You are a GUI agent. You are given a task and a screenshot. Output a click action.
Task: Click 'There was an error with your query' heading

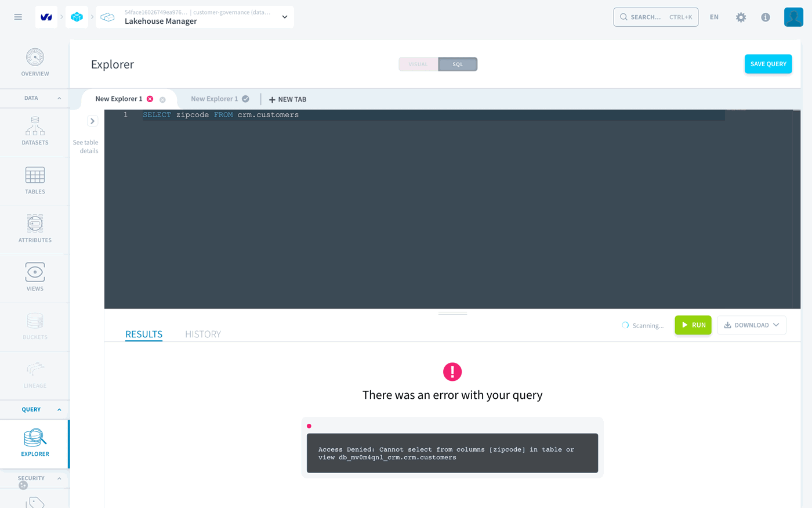(452, 395)
